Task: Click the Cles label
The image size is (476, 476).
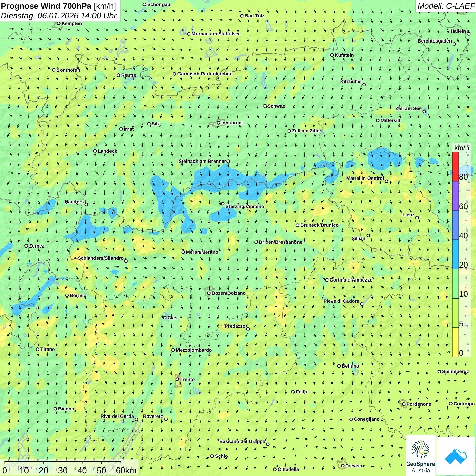Action: (x=172, y=318)
